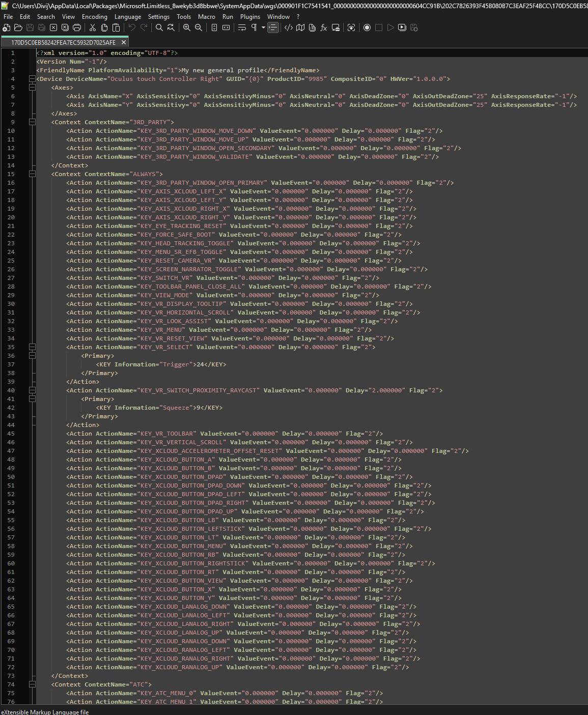This screenshot has height=715, width=588.
Task: Collapse the KEY_VR_SELECT Action fold on line 35
Action: 32,347
